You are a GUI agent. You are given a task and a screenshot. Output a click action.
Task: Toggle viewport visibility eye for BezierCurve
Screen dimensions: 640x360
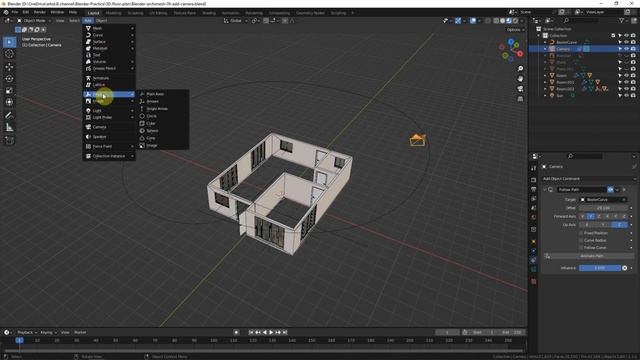627,42
